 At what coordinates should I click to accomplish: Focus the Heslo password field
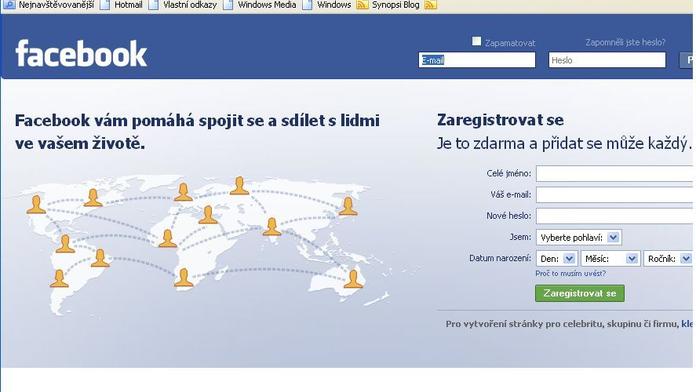tap(607, 60)
